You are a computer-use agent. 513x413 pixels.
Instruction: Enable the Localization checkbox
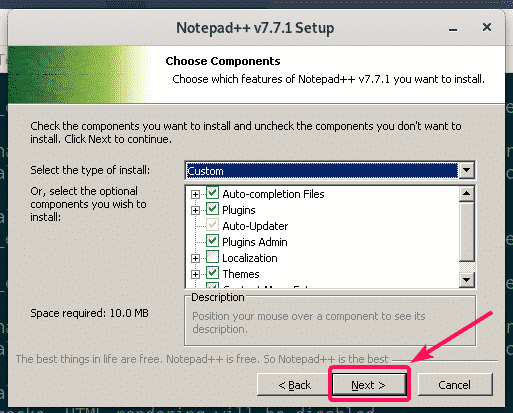pyautogui.click(x=212, y=257)
